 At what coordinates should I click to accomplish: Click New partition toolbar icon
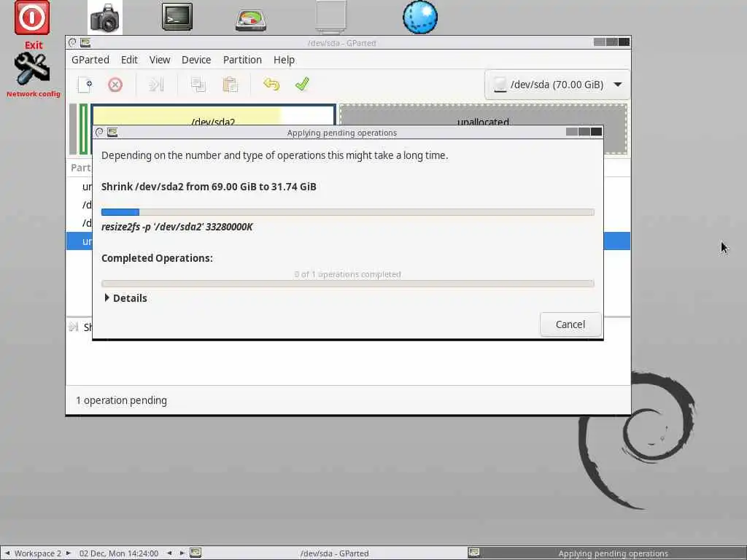click(x=85, y=85)
